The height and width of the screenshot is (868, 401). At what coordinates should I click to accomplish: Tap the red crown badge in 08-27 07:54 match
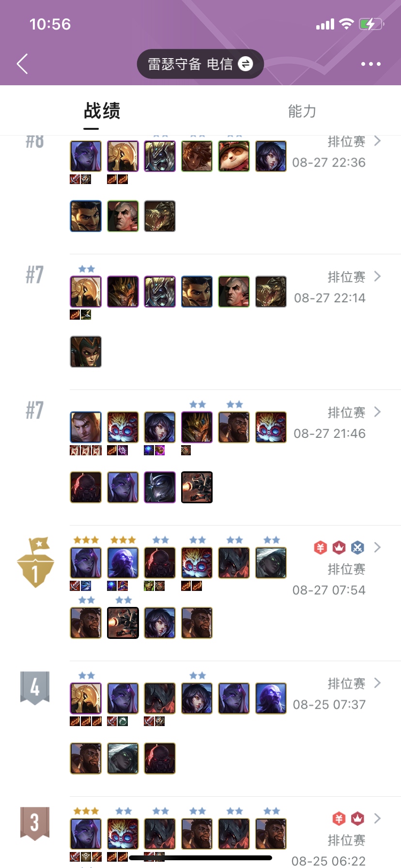339,547
